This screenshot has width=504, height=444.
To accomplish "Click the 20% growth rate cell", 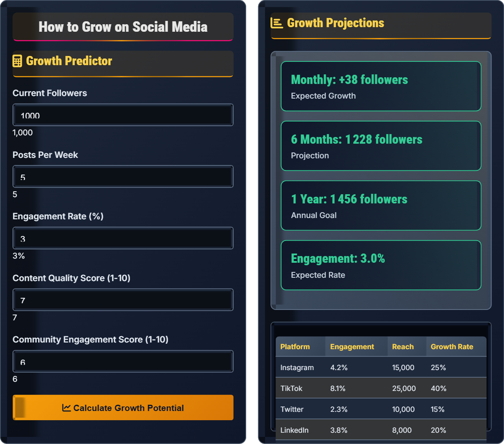I will click(x=438, y=430).
